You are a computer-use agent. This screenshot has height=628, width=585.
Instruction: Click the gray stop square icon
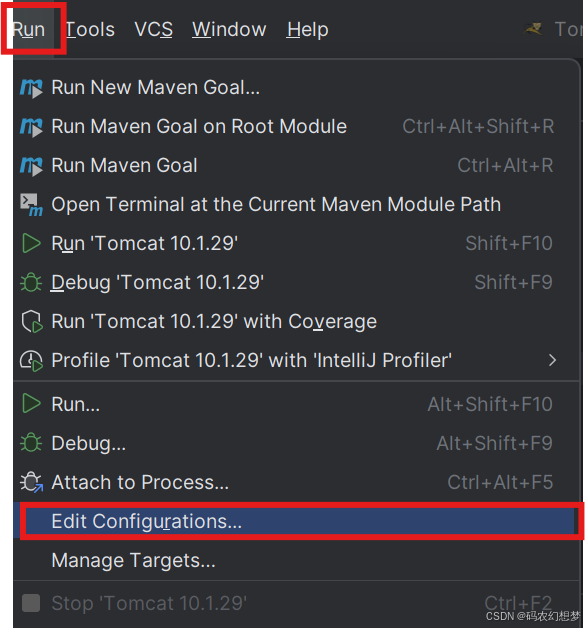tap(31, 603)
